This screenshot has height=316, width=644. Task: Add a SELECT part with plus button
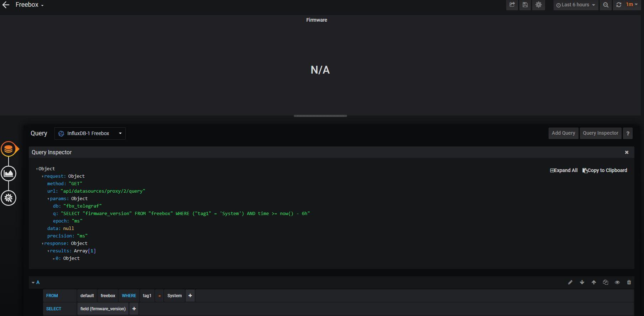tap(134, 309)
